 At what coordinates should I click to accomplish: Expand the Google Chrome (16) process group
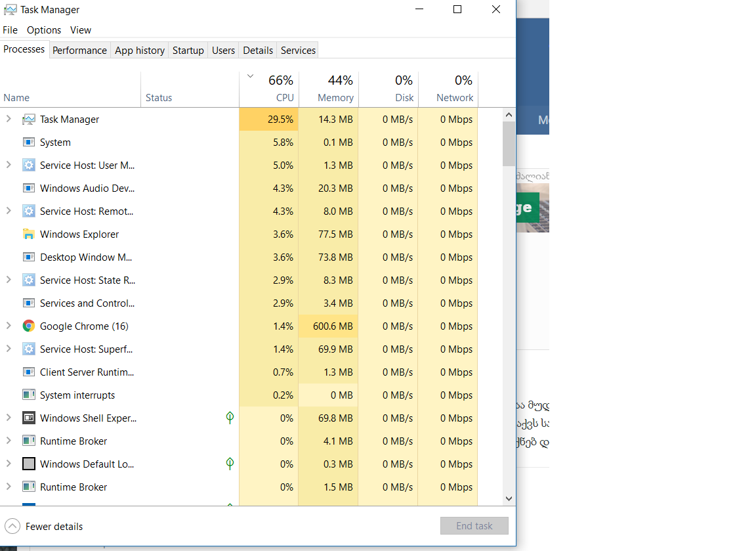pos(9,326)
